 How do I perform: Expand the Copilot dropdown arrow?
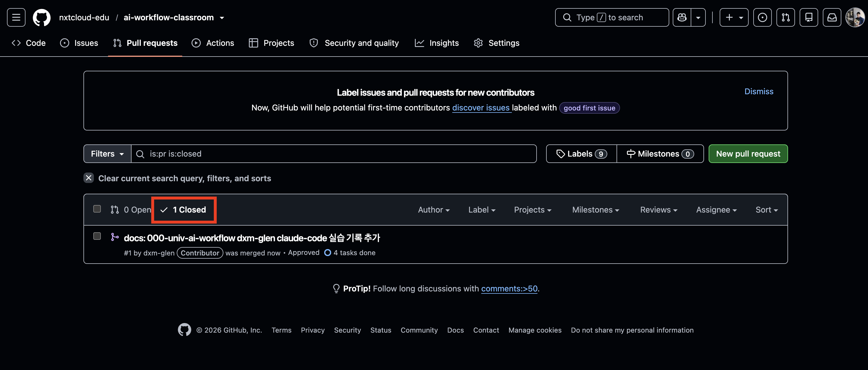pyautogui.click(x=698, y=17)
